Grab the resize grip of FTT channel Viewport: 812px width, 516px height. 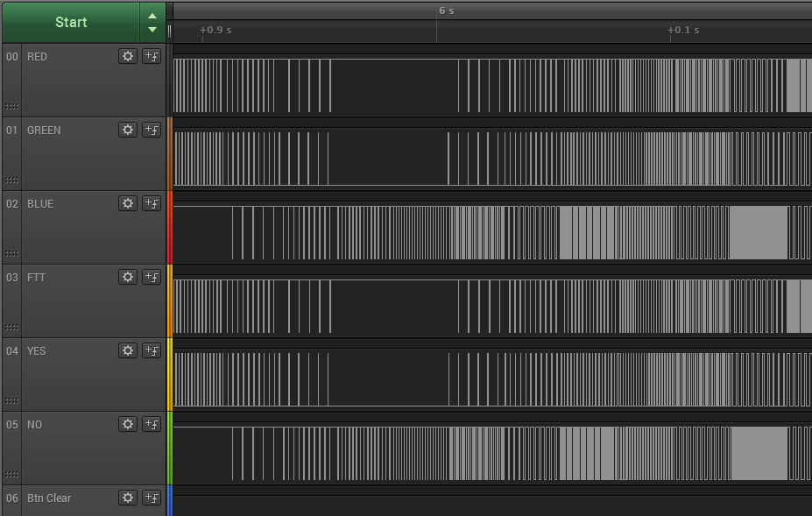pyautogui.click(x=12, y=328)
